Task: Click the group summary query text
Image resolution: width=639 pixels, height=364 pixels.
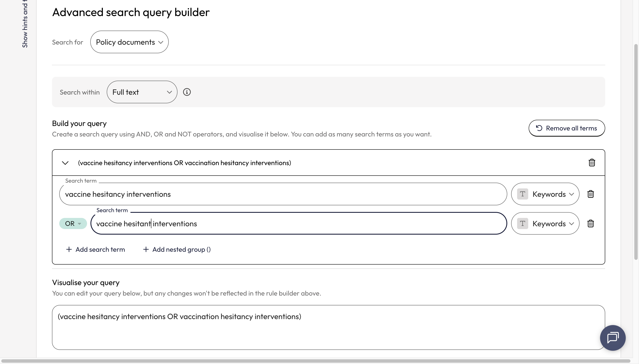Action: (x=184, y=163)
